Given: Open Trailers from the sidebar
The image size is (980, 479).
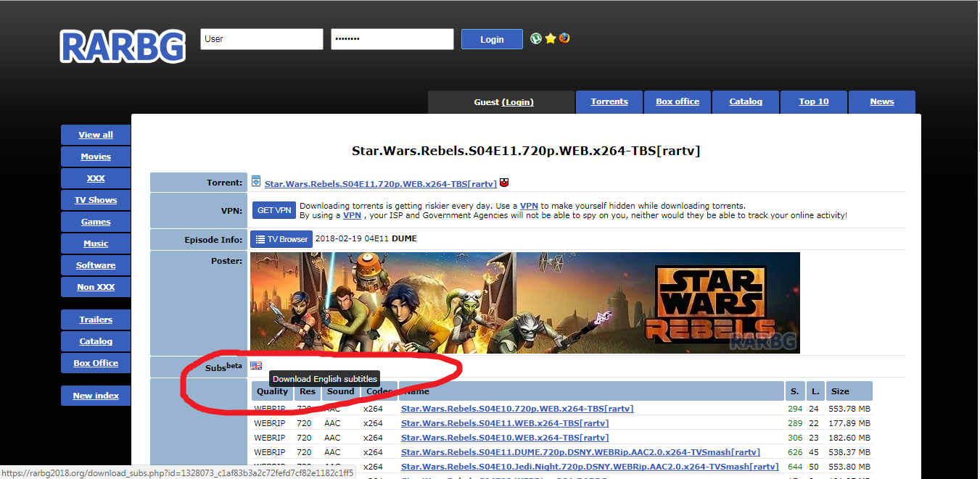Looking at the screenshot, I should (96, 320).
